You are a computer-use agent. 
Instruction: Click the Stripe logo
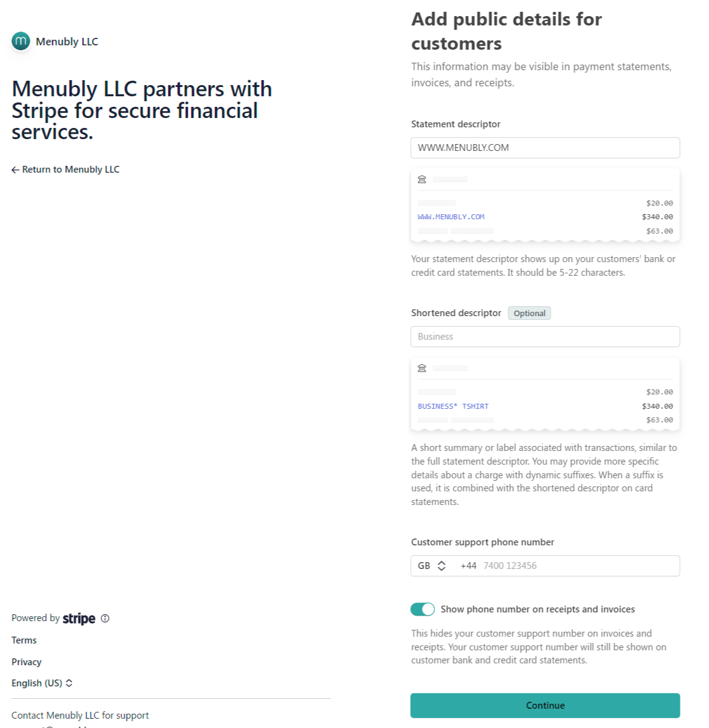pos(79,619)
